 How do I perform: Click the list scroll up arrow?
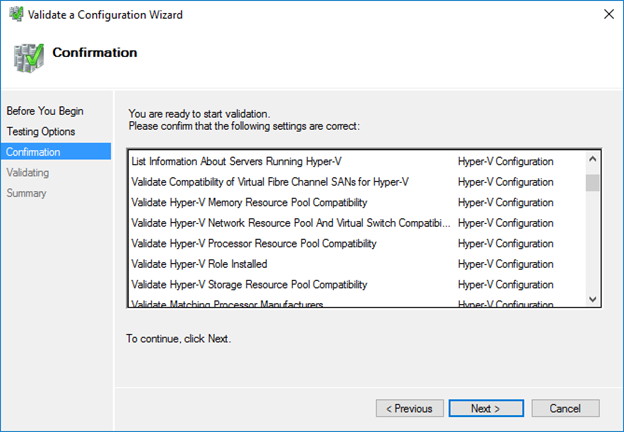tap(593, 159)
